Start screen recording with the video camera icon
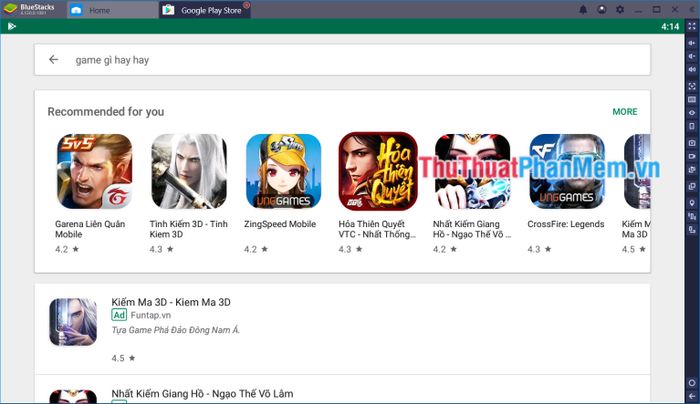 tap(692, 156)
